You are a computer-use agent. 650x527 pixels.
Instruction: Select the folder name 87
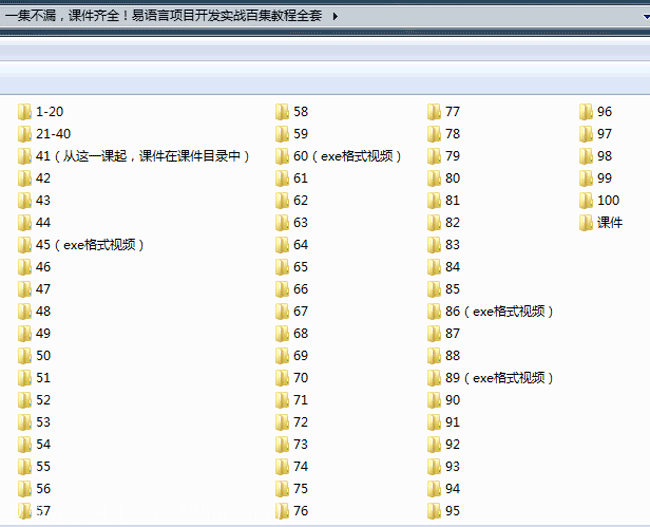(453, 333)
